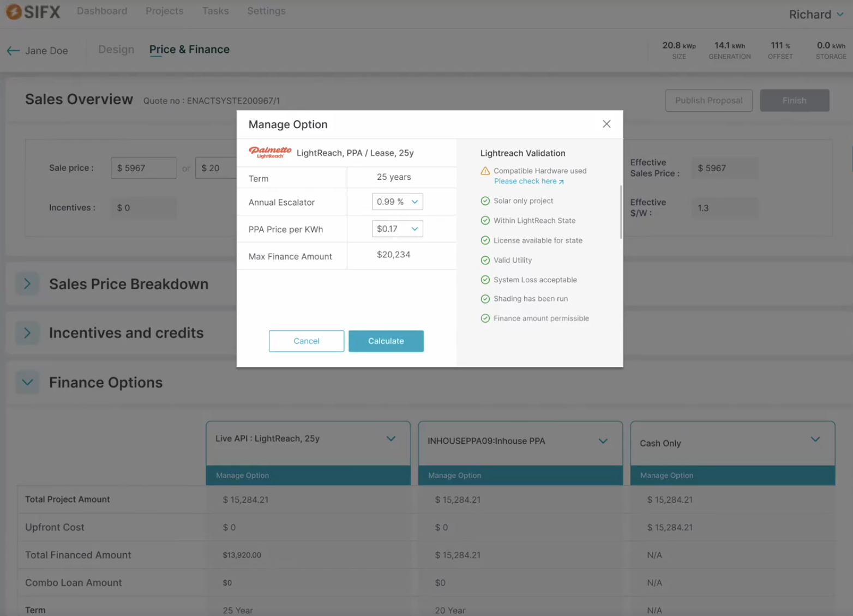Open the Please check here link
This screenshot has height=616, width=853.
click(x=528, y=182)
